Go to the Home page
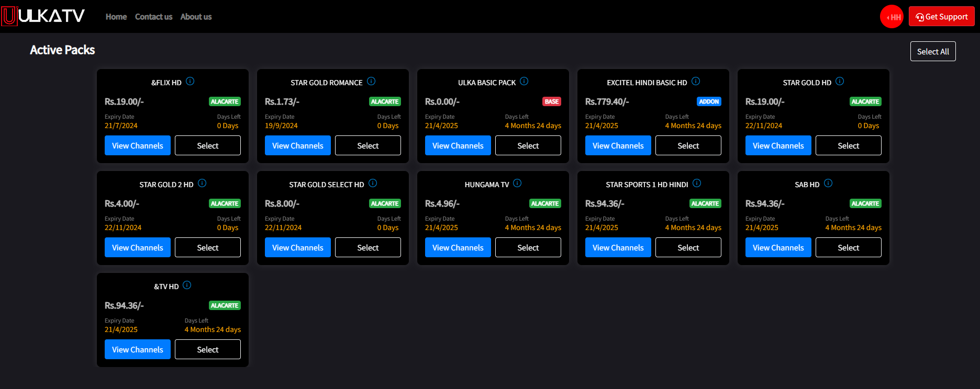The image size is (980, 389). pos(116,17)
